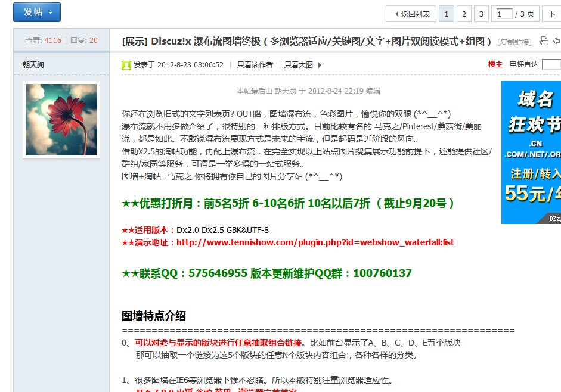The height and width of the screenshot is (392, 561).
Task: Switch to page tab 1
Action: click(447, 13)
